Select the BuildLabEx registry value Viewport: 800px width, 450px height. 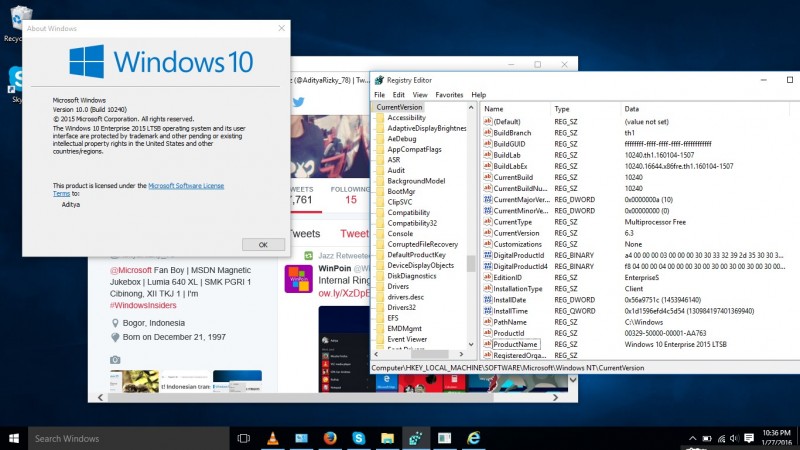coord(510,166)
